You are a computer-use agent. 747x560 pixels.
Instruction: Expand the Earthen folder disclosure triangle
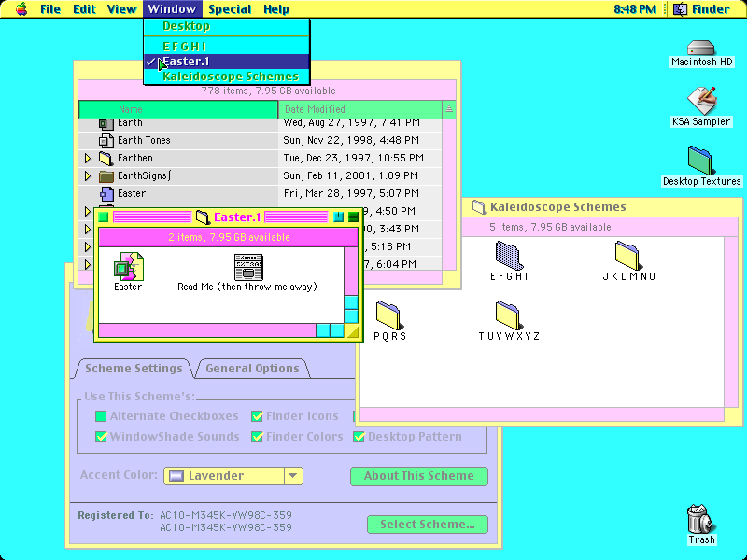point(88,158)
